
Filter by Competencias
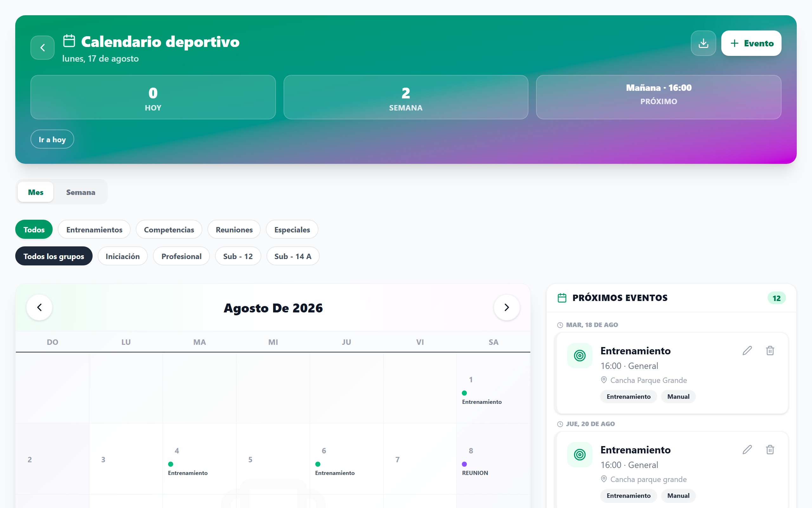tap(169, 230)
